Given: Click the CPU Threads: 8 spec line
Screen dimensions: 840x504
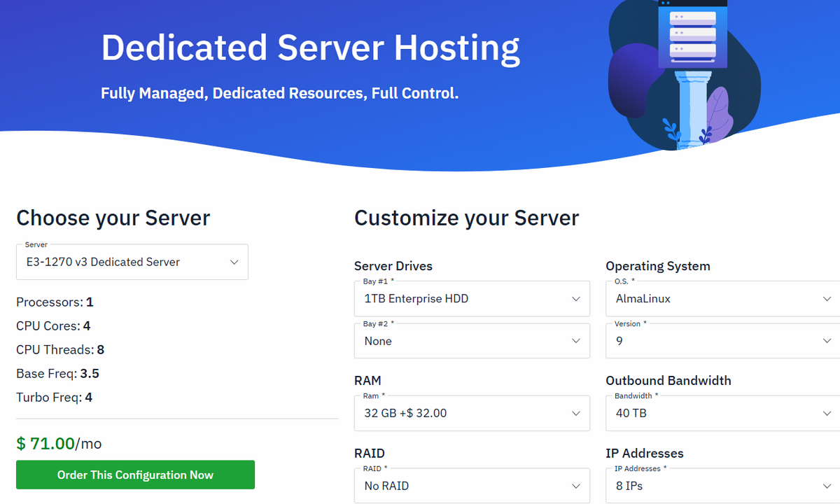Looking at the screenshot, I should coord(60,350).
